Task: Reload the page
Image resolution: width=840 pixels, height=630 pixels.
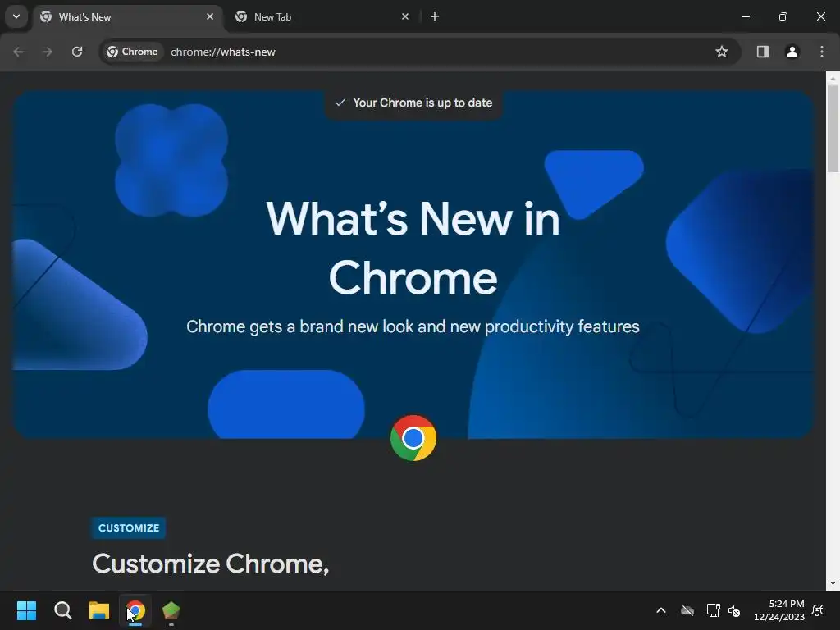Action: (77, 52)
